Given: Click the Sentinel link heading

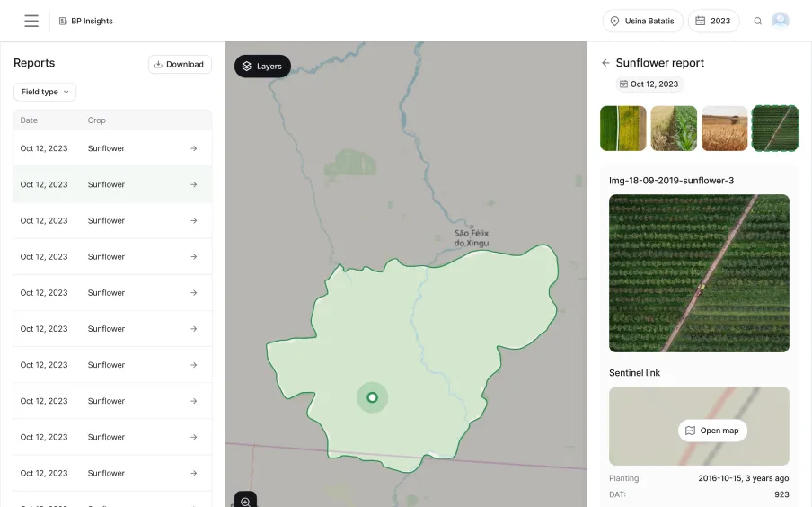Looking at the screenshot, I should pyautogui.click(x=634, y=373).
